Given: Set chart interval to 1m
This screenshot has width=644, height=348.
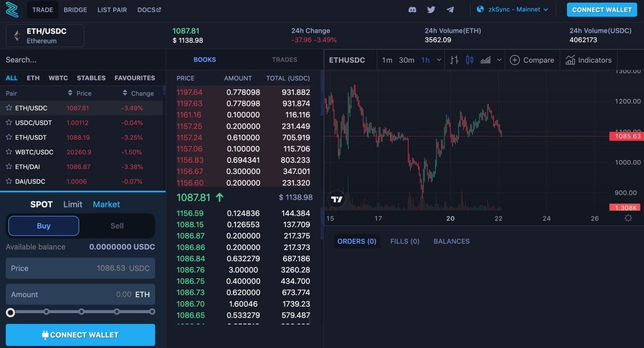Looking at the screenshot, I should click(387, 60).
